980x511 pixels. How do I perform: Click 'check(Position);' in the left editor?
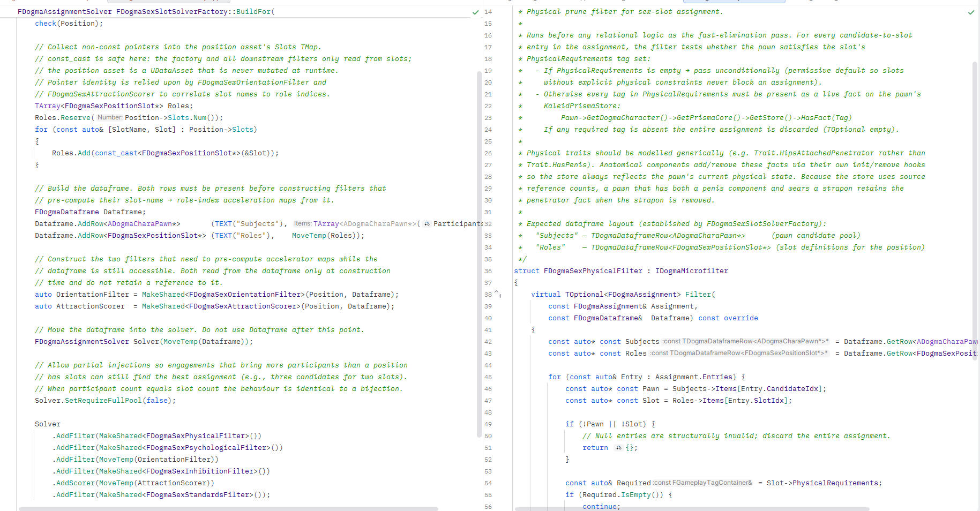point(69,24)
